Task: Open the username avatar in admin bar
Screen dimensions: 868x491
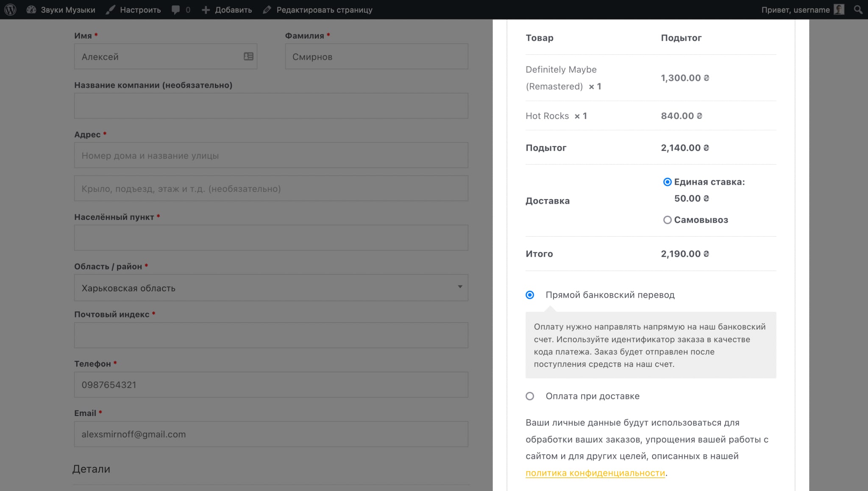Action: pyautogui.click(x=839, y=9)
